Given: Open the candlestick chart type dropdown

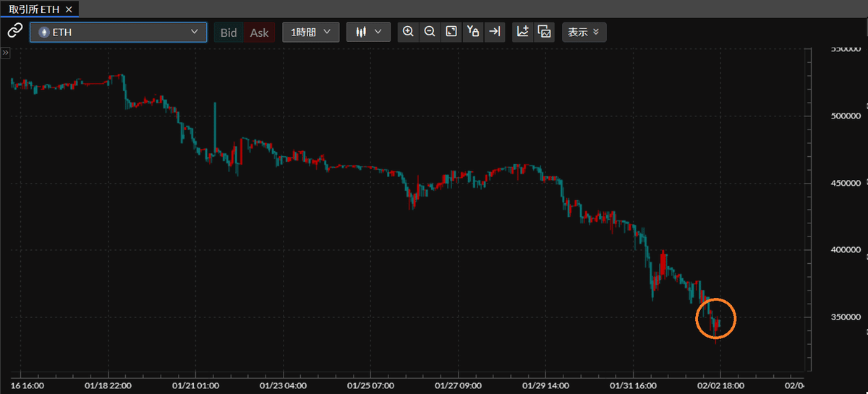Looking at the screenshot, I should click(x=369, y=33).
